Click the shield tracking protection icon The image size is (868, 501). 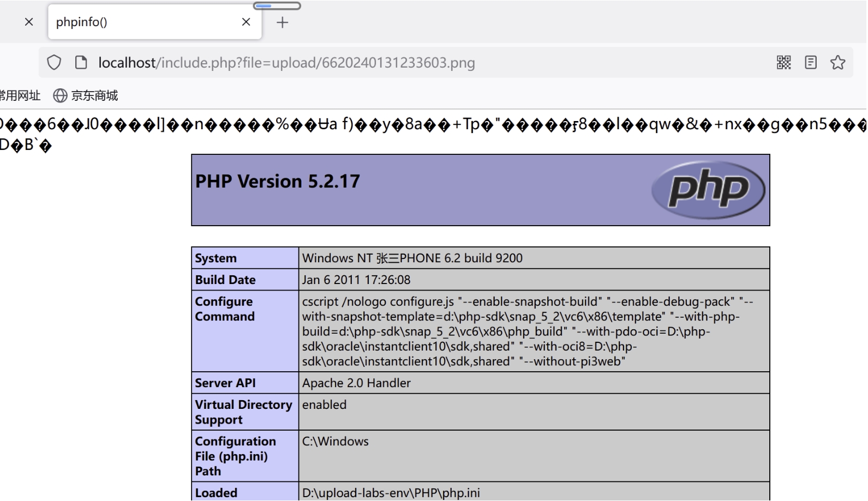pos(54,63)
